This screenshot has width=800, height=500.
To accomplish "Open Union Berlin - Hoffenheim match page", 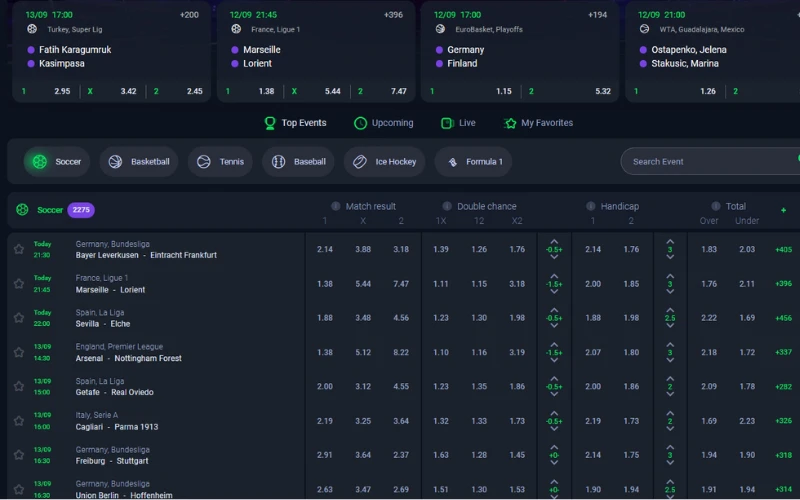I will click(124, 495).
